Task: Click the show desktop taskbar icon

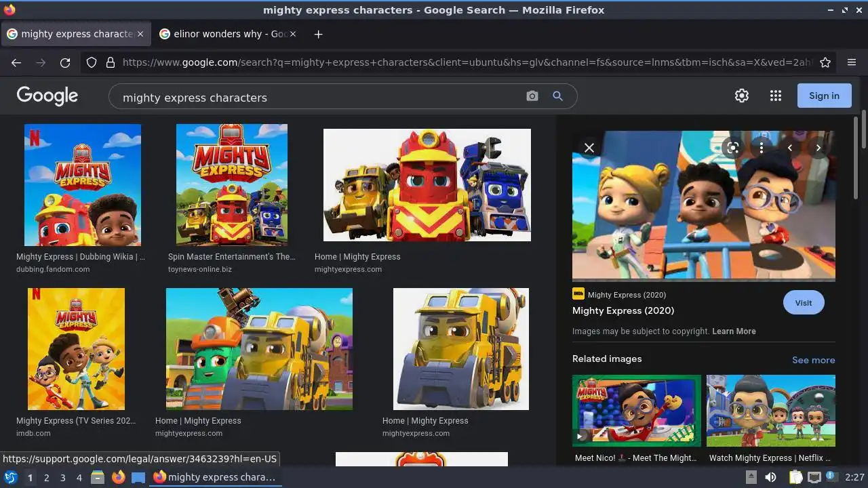Action: [x=138, y=477]
